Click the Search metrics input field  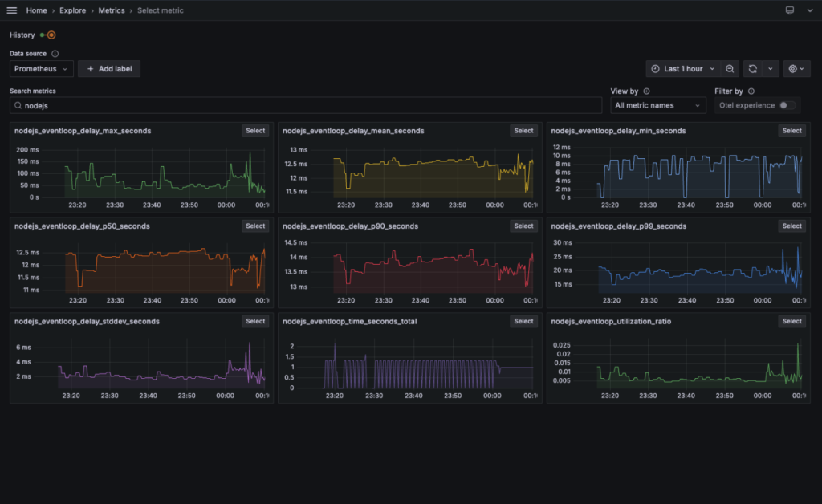click(305, 105)
